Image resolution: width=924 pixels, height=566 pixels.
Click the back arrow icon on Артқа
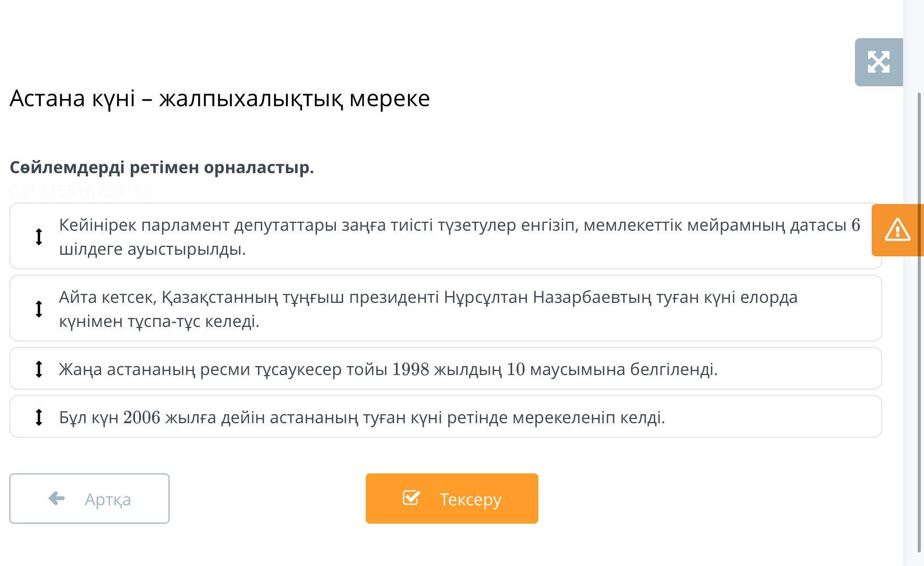coord(57,498)
